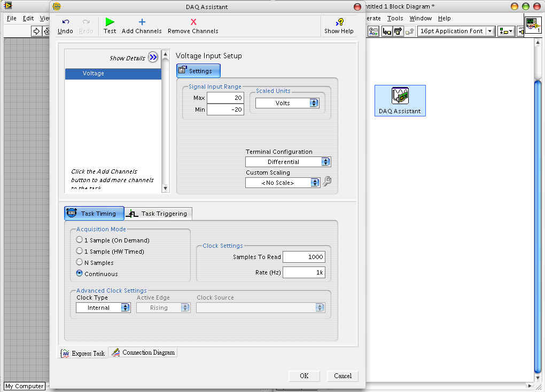Click Step Into toolbar icon
Screen dimensions: 545x392
point(386,32)
